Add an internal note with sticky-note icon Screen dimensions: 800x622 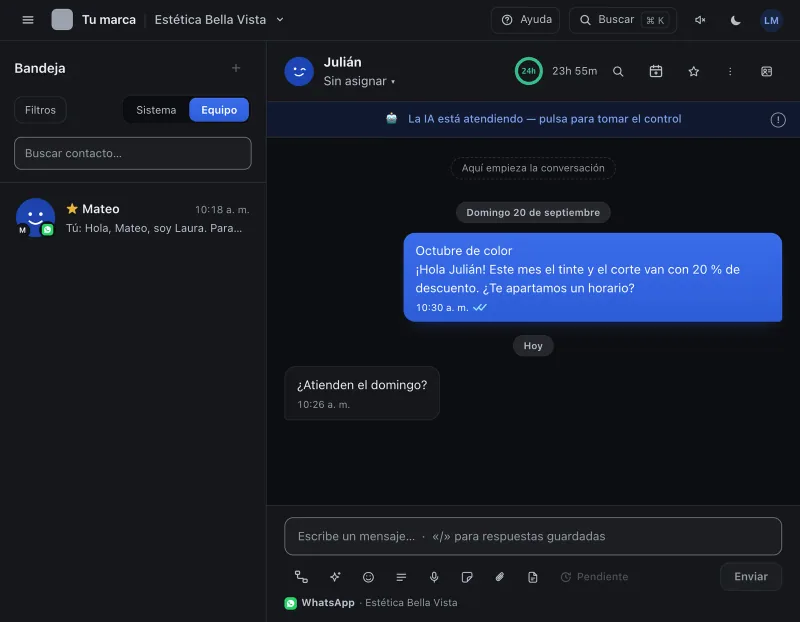click(x=466, y=577)
